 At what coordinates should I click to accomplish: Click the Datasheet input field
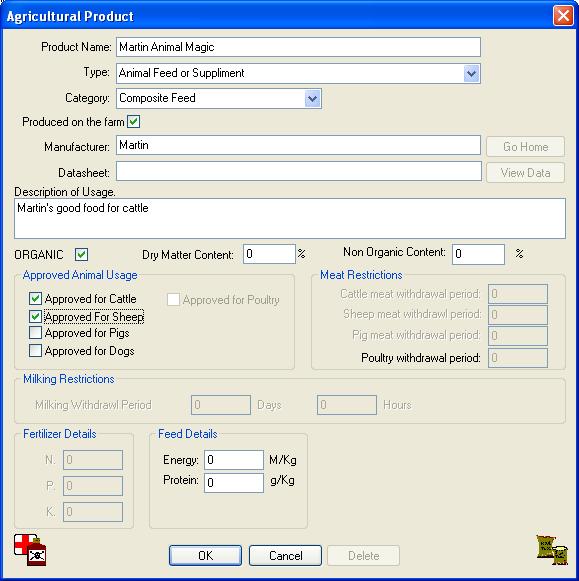(x=299, y=171)
